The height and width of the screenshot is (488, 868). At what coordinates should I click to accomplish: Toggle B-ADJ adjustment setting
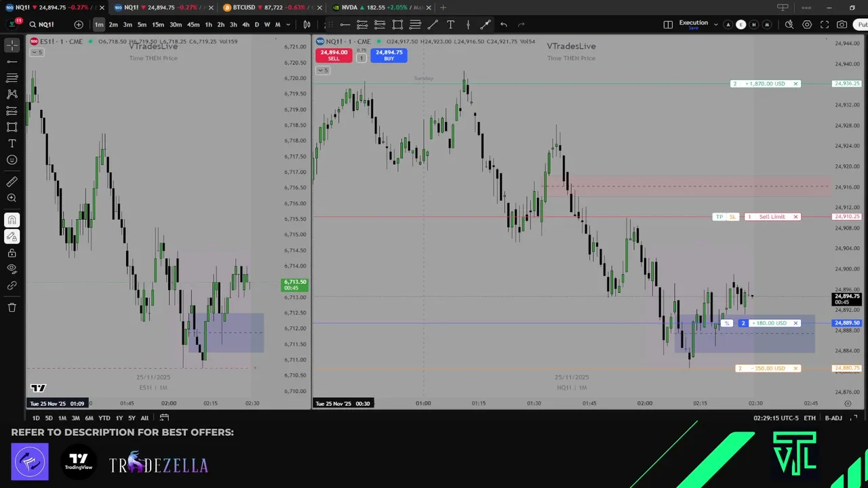pos(833,418)
